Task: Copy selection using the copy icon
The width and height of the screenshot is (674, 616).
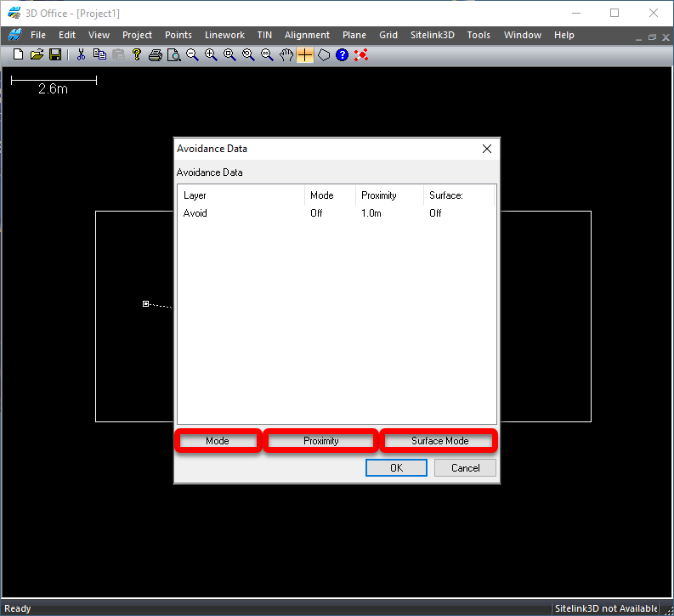Action: [x=99, y=54]
